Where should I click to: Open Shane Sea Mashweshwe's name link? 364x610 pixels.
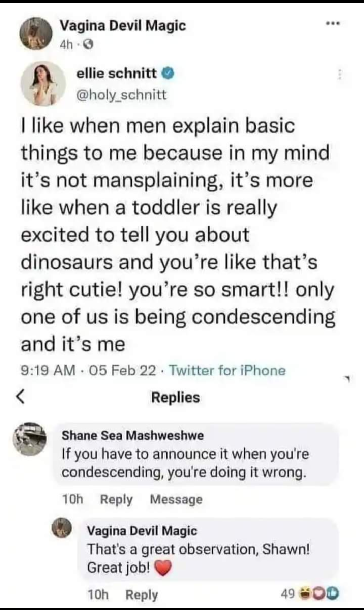tap(132, 435)
